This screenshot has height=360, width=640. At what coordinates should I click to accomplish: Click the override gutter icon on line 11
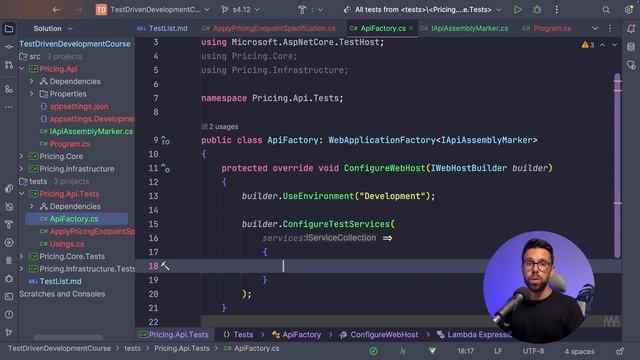point(165,168)
